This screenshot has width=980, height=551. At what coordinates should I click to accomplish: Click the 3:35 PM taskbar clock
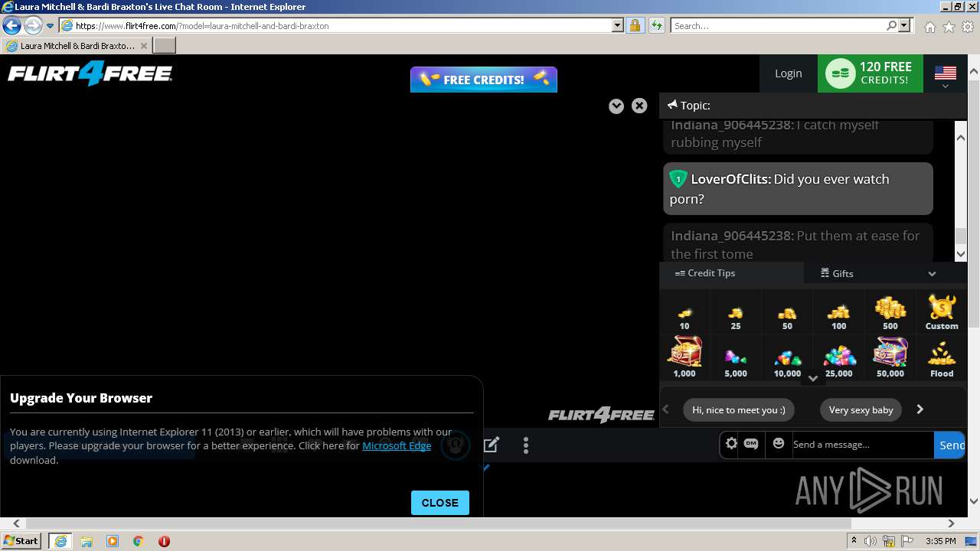[x=940, y=541]
